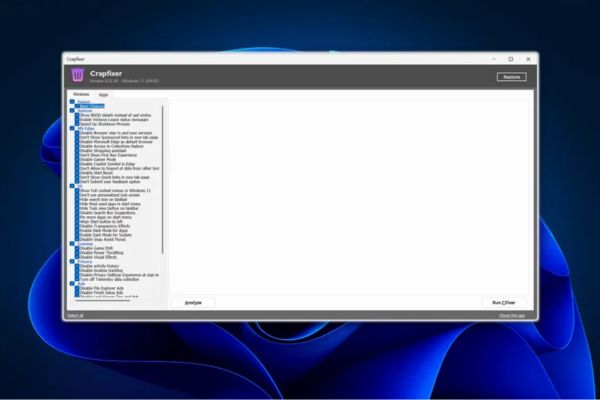Select Disable Browser sign in and sync services
This screenshot has height=400, width=600.
116,133
